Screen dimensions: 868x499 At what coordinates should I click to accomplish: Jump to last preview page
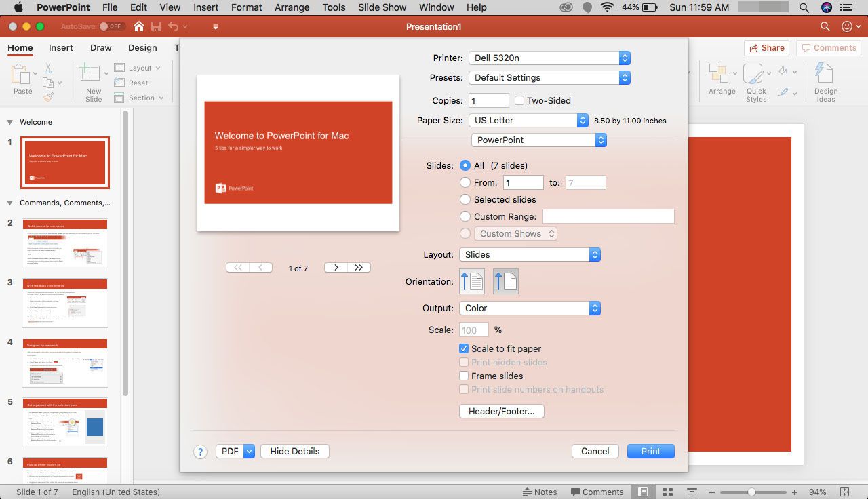click(x=359, y=268)
